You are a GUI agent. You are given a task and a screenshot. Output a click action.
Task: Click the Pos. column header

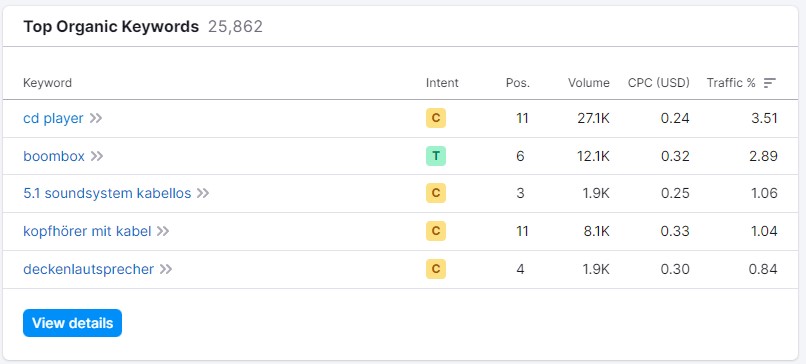click(518, 83)
